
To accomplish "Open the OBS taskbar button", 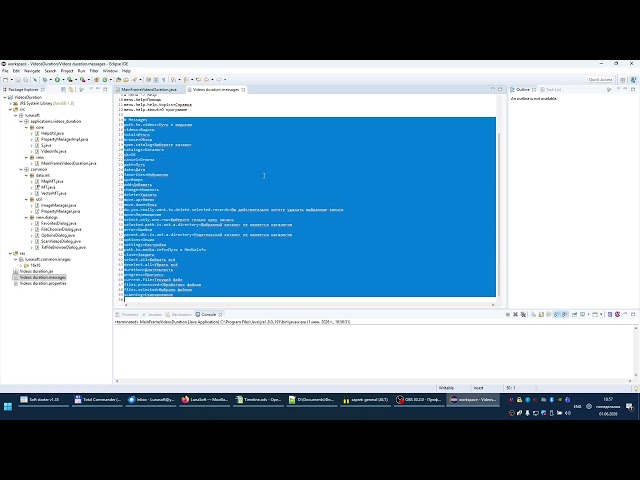I will coord(418,400).
